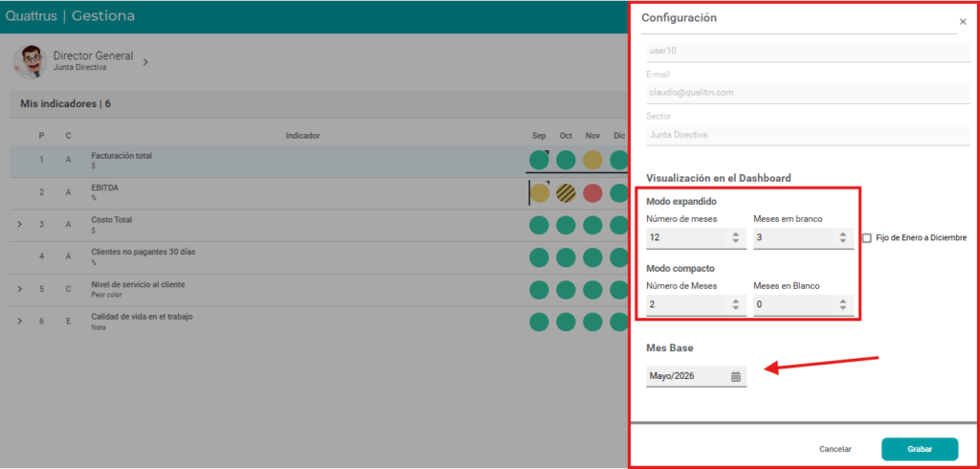Enable Fijo de Enero a Diciembre checkbox
The width and height of the screenshot is (980, 469).
pyautogui.click(x=867, y=237)
